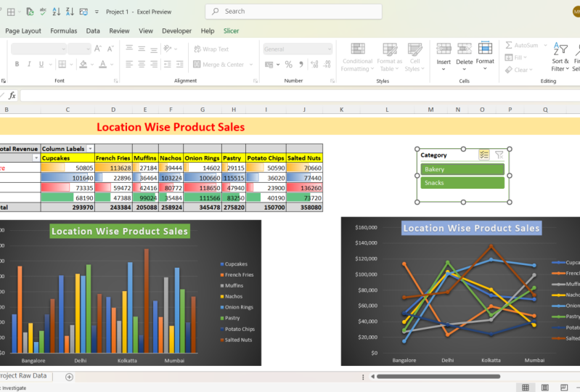
Task: Open the Cell Styles menu
Action: [x=414, y=57]
